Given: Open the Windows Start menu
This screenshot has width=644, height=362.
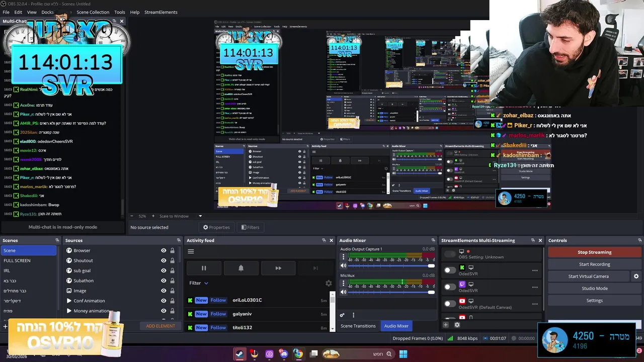Looking at the screenshot, I should click(x=403, y=354).
